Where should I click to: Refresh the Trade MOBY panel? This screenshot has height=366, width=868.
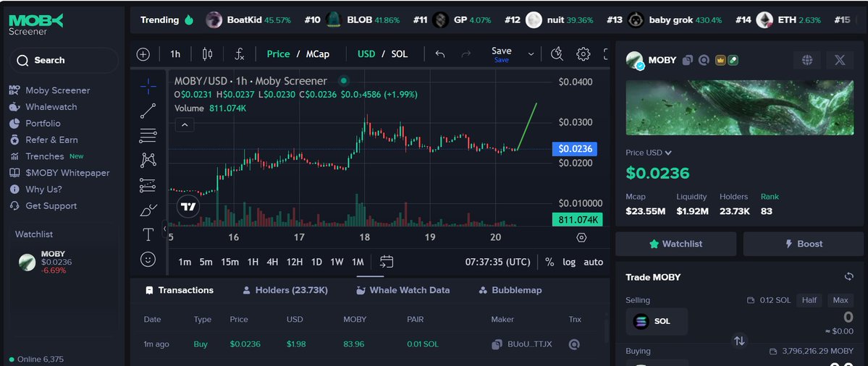click(x=848, y=276)
